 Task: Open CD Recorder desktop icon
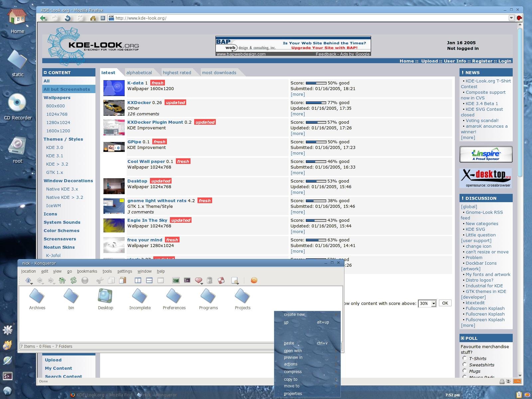click(17, 106)
